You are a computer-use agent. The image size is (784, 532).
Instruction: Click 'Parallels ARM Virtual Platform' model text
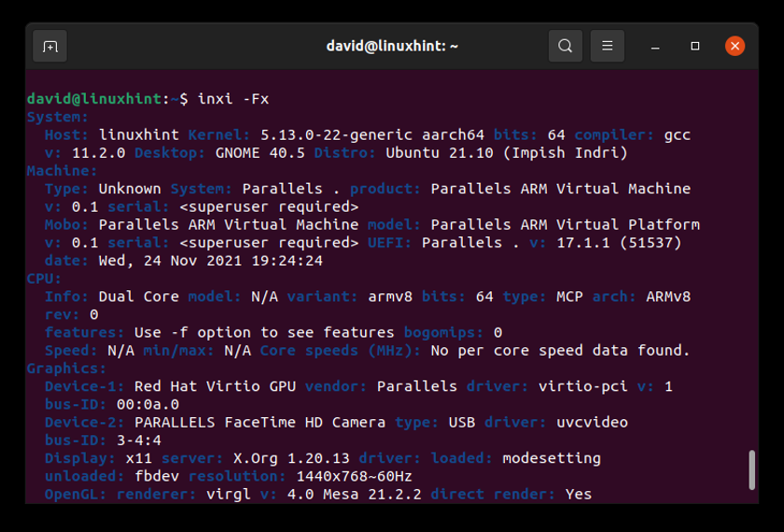pos(565,225)
